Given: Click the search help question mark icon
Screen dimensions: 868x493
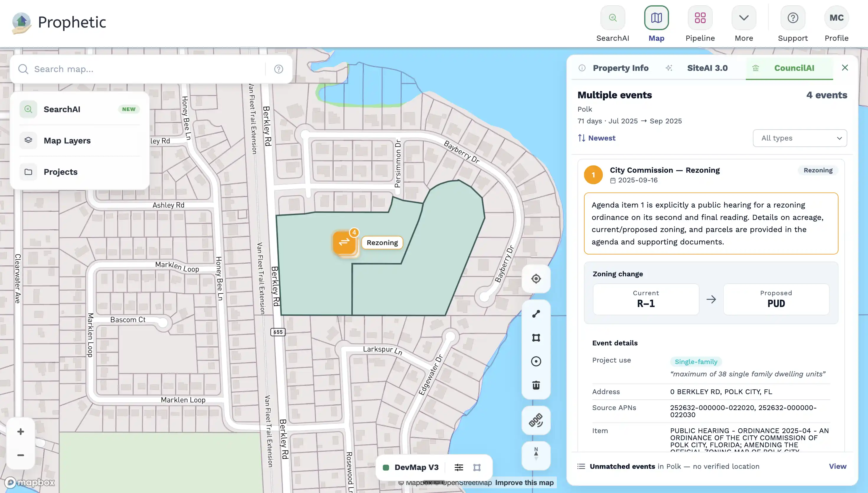Looking at the screenshot, I should 278,69.
